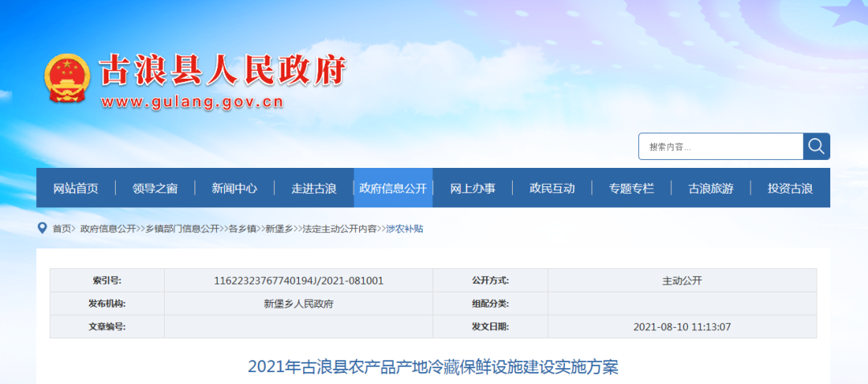Viewport: 868px width, 384px height.
Task: Open the 领导之窗 menu item
Action: click(155, 188)
